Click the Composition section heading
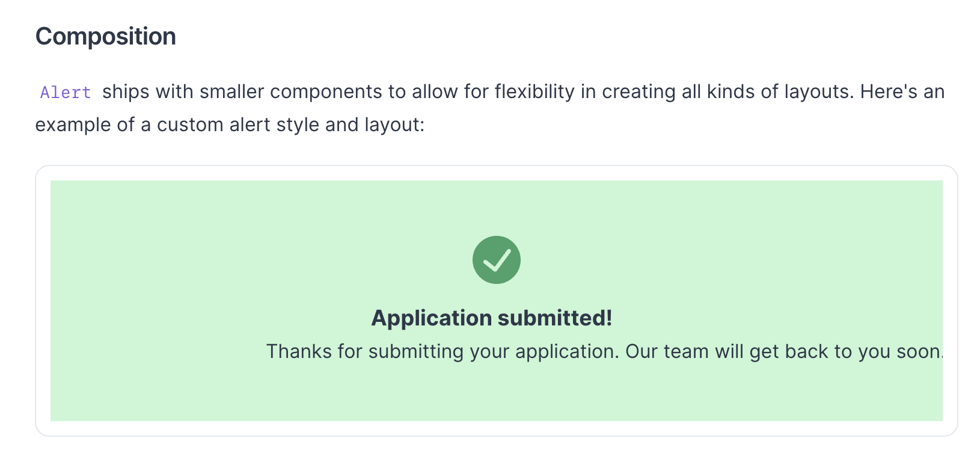This screenshot has width=980, height=456. point(106,37)
